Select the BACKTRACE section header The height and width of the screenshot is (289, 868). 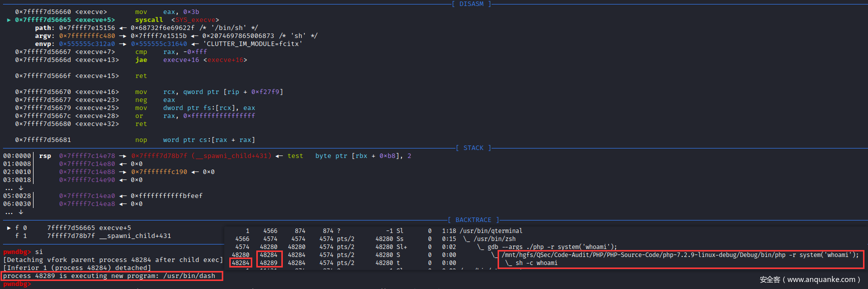[473, 220]
